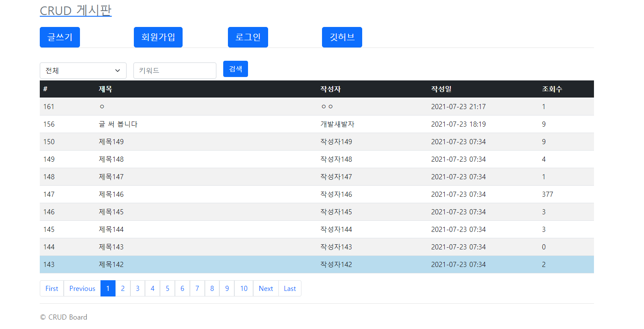Open the post titled 제목146
The width and height of the screenshot is (644, 329).
pyautogui.click(x=111, y=195)
